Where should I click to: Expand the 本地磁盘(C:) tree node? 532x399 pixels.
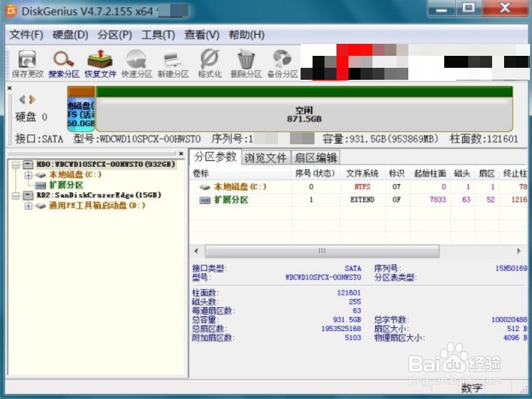[29, 175]
